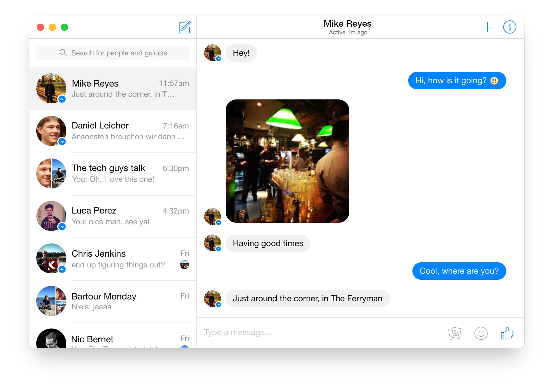The width and height of the screenshot is (553, 392).
Task: Open the Luca Perez conversation
Action: coord(113,216)
